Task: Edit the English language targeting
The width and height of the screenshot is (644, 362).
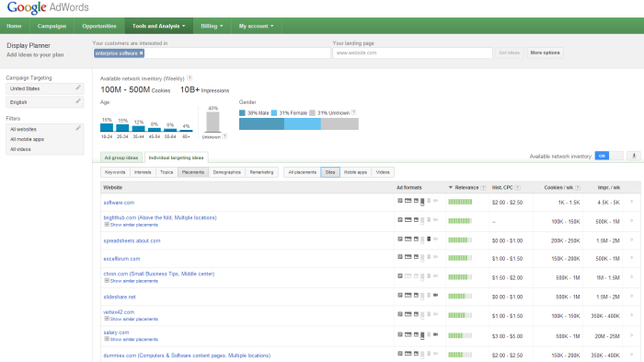Action: [x=78, y=101]
